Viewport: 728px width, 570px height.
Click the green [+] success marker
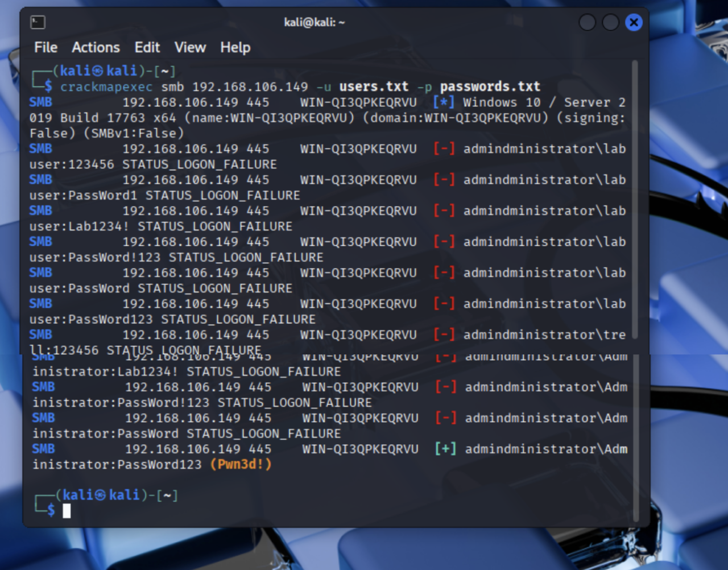[446, 449]
